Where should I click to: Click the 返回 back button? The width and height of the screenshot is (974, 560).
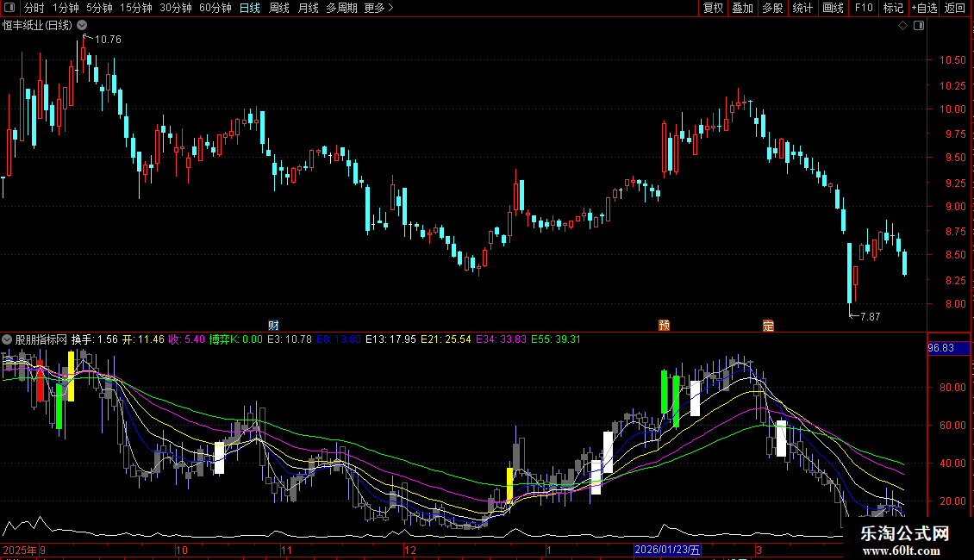point(955,8)
